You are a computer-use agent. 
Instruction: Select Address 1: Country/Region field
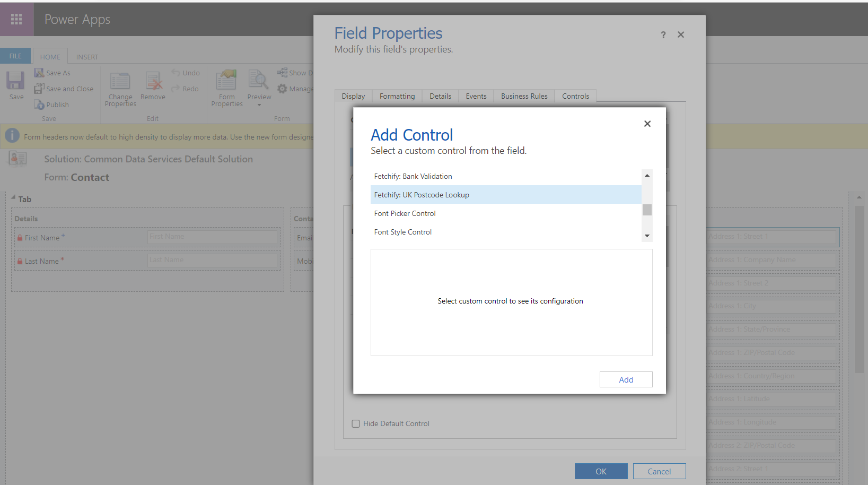coord(773,376)
